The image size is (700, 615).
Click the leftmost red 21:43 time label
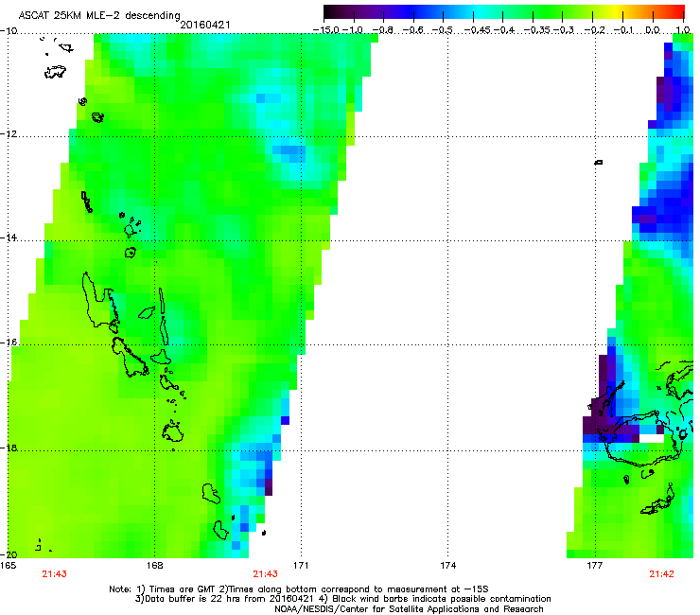point(54,574)
